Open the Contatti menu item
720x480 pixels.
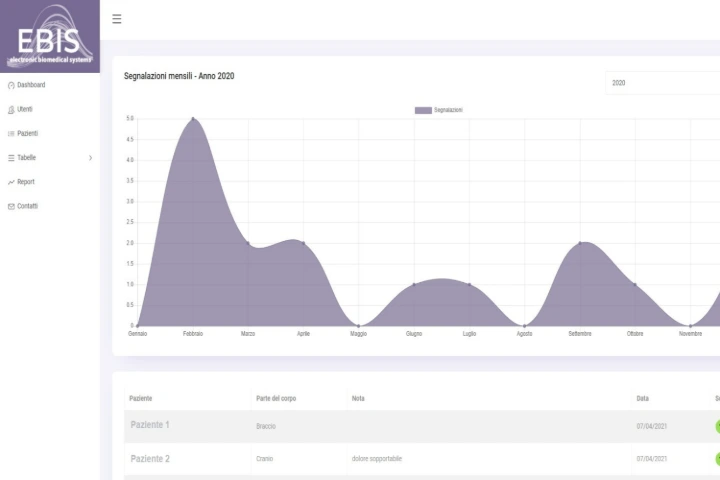(x=28, y=206)
